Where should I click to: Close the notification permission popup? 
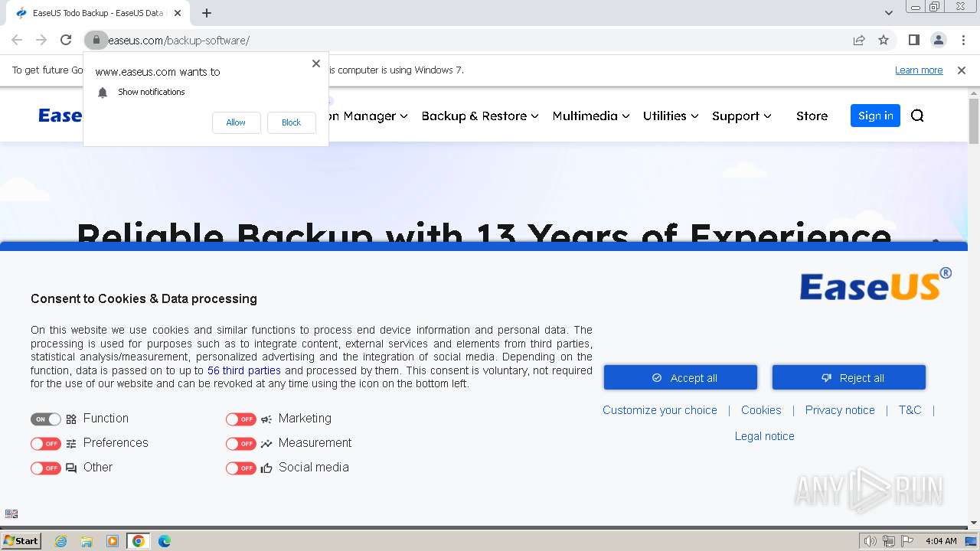(316, 64)
